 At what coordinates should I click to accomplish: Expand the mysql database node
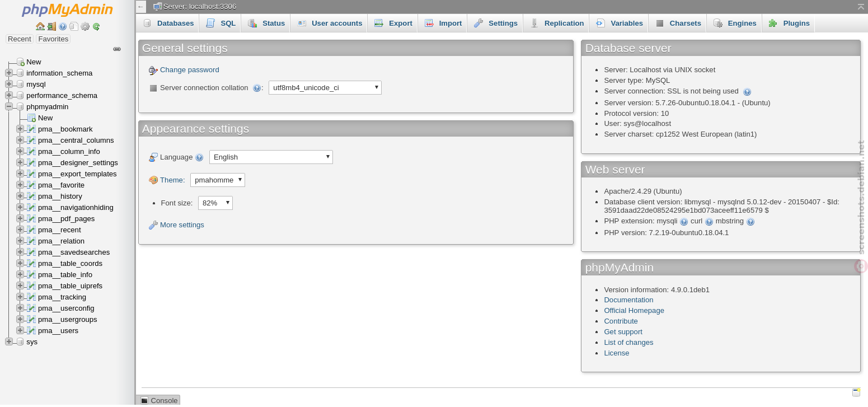tap(9, 84)
